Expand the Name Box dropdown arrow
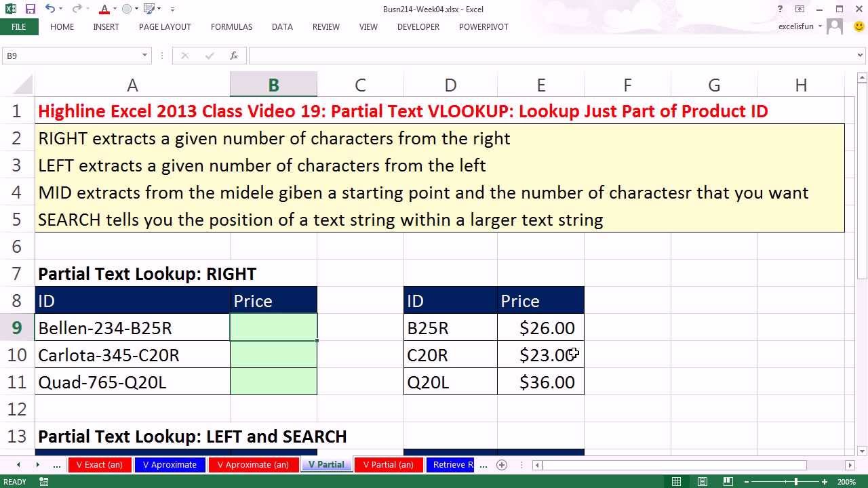The width and height of the screenshot is (868, 488). [144, 56]
